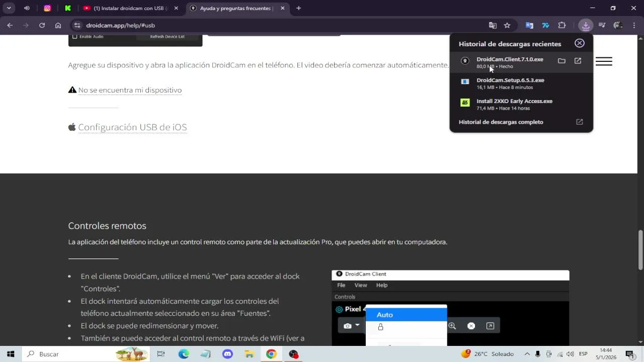Toggle the Chrome downloads button

[x=586, y=25]
